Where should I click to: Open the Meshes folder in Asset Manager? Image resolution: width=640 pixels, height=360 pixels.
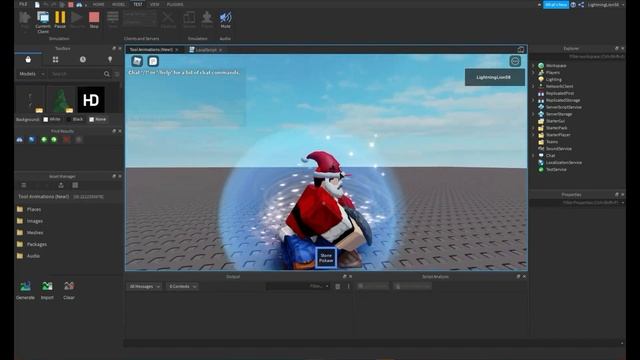[x=29, y=232]
